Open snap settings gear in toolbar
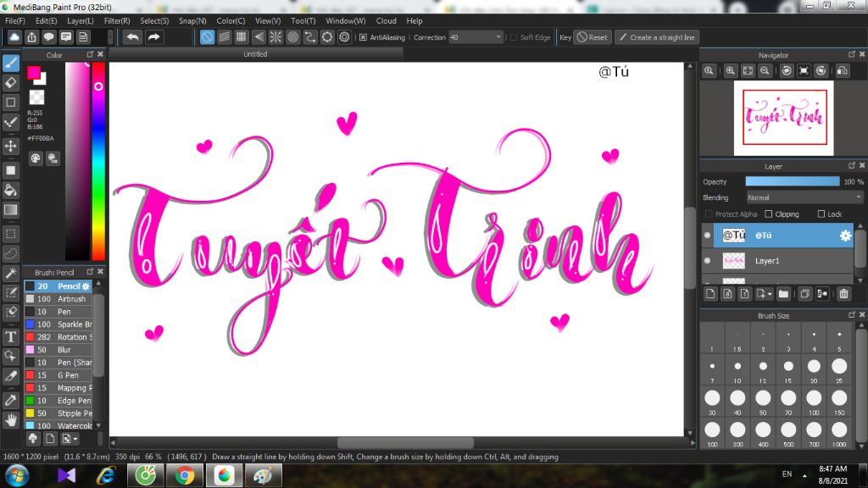868x488 pixels. tap(344, 37)
